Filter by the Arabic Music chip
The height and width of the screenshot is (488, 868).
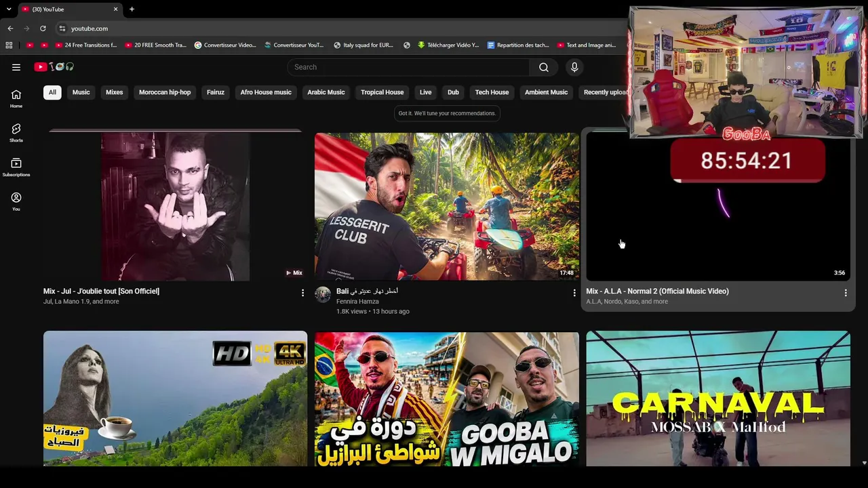(x=326, y=92)
